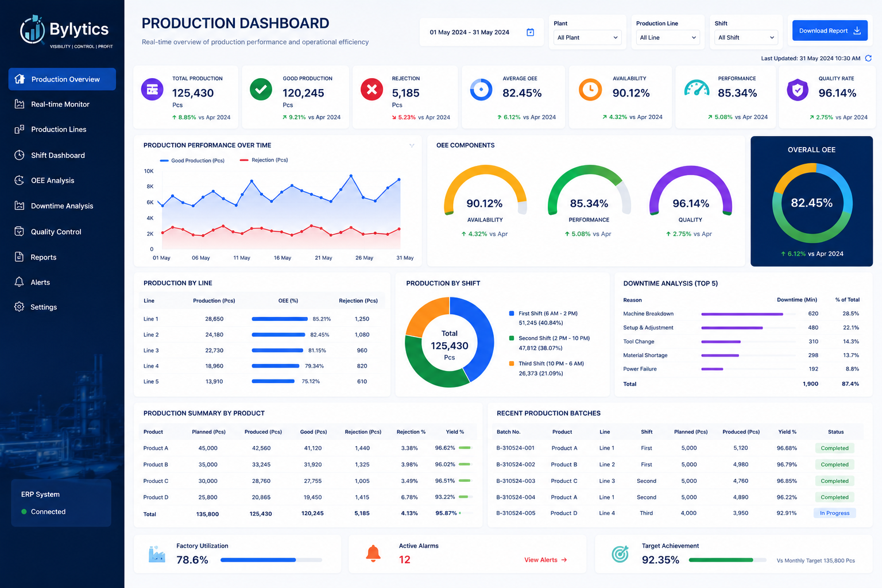
Task: Click the Download Report button
Action: point(830,30)
